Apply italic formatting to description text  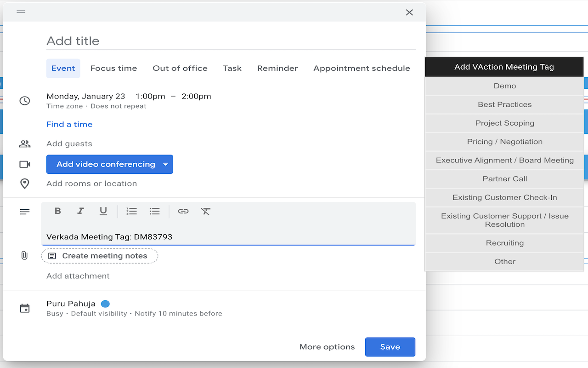80,211
